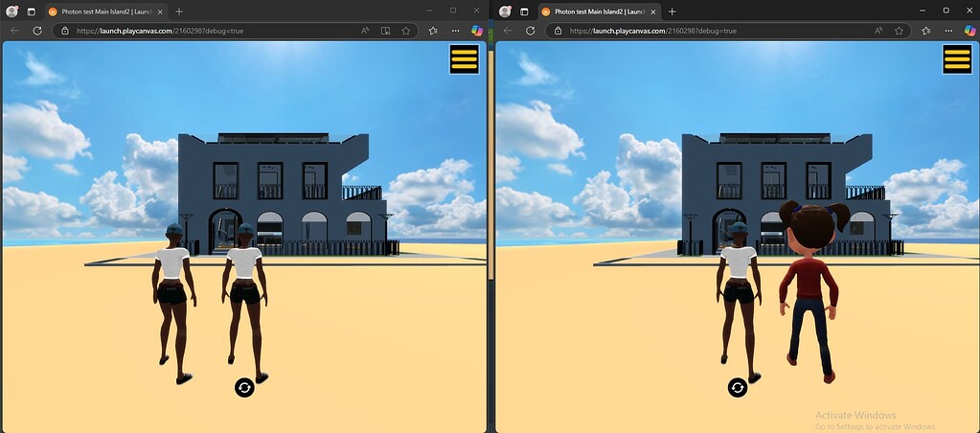Viewport: 980px width, 433px height.
Task: Toggle Read aloud in left browser address bar
Action: point(366,31)
